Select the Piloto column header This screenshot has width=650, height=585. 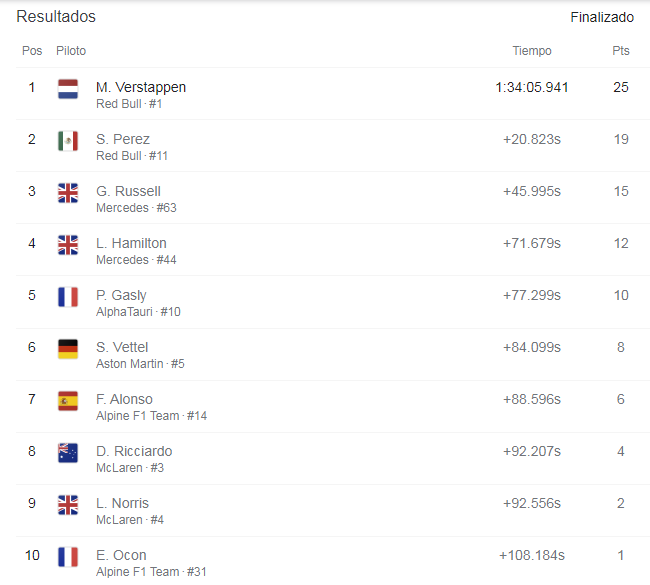[x=71, y=51]
